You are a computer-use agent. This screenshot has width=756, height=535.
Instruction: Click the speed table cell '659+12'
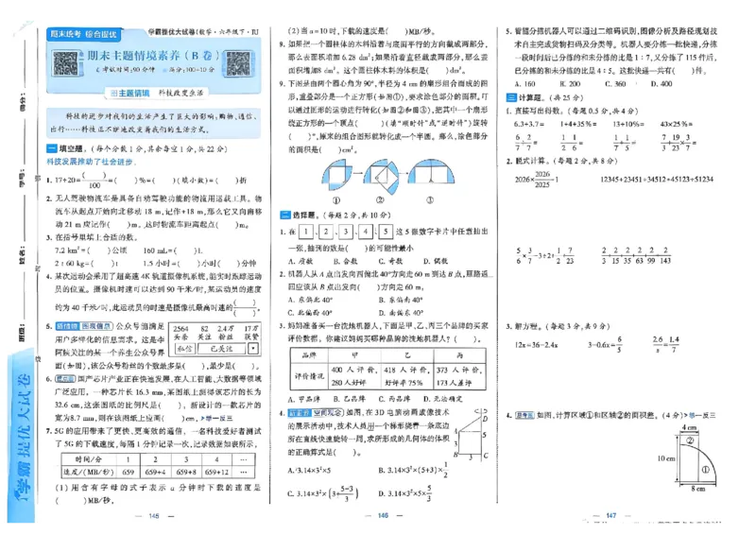[x=216, y=473]
